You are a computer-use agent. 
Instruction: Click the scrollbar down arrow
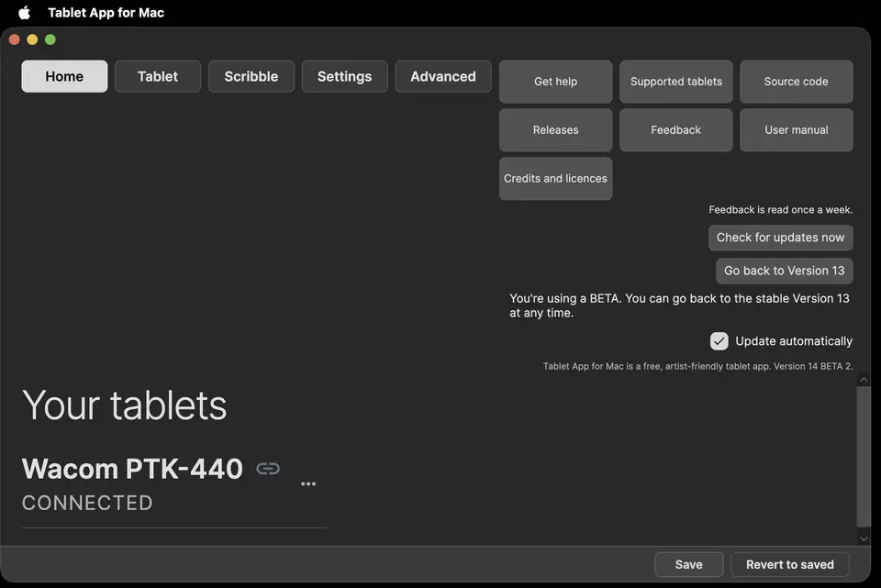pos(864,538)
